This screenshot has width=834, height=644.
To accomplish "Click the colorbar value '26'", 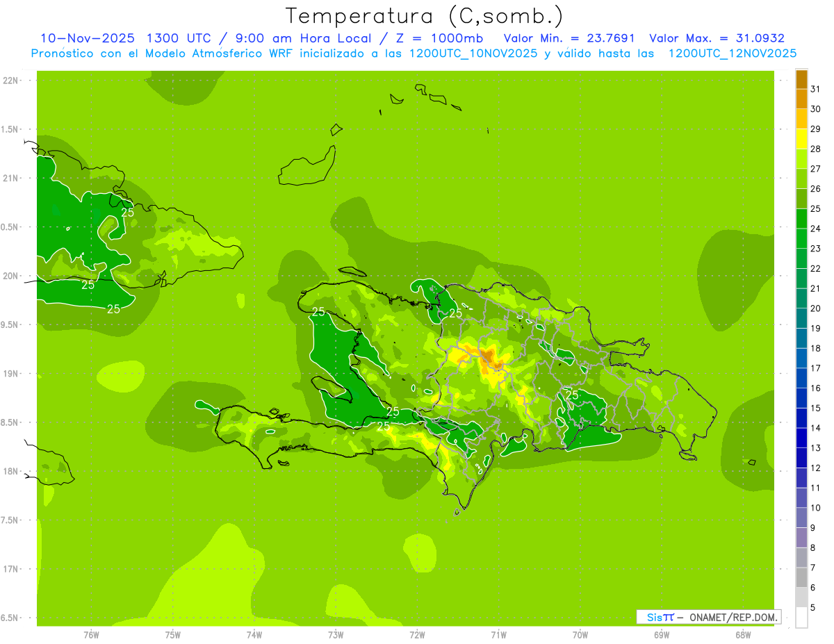I will 815,188.
